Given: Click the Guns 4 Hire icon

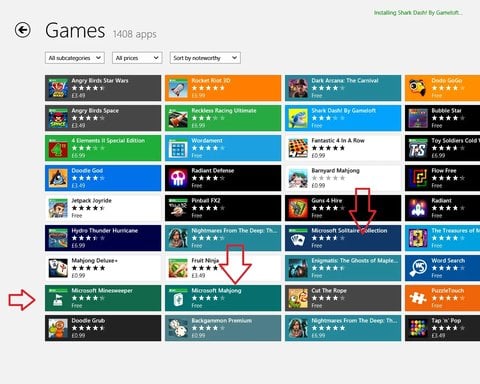Looking at the screenshot, I should pos(298,208).
